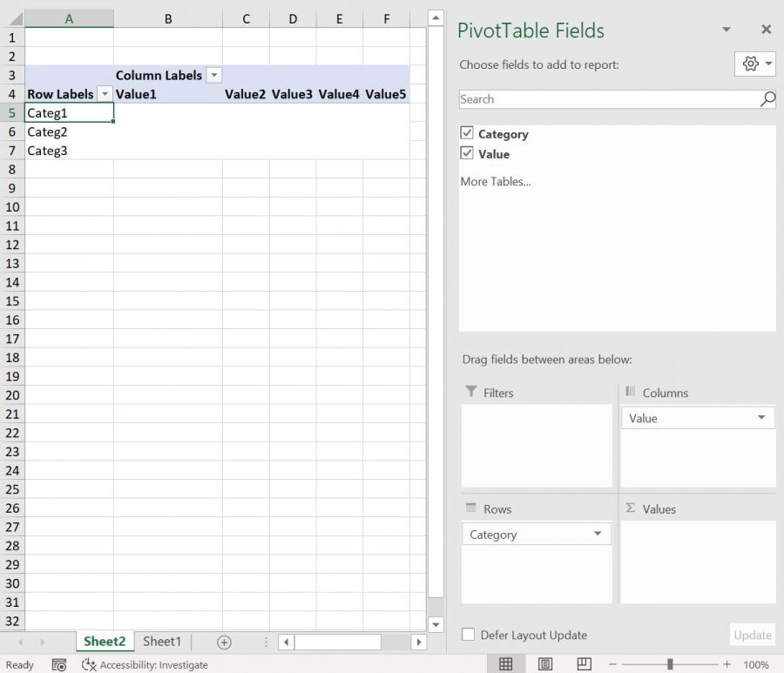Click the Select All corner triangle
Image resolution: width=784 pixels, height=673 pixels.
(x=16, y=19)
